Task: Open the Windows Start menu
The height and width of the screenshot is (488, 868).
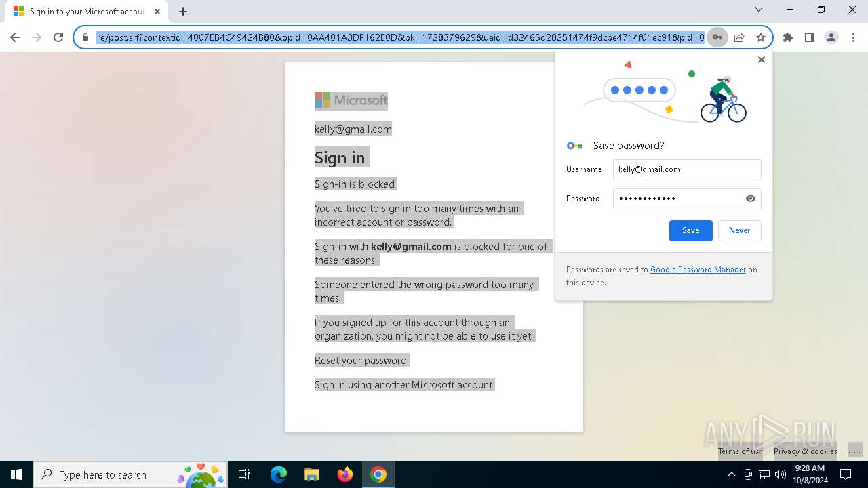Action: pyautogui.click(x=16, y=474)
